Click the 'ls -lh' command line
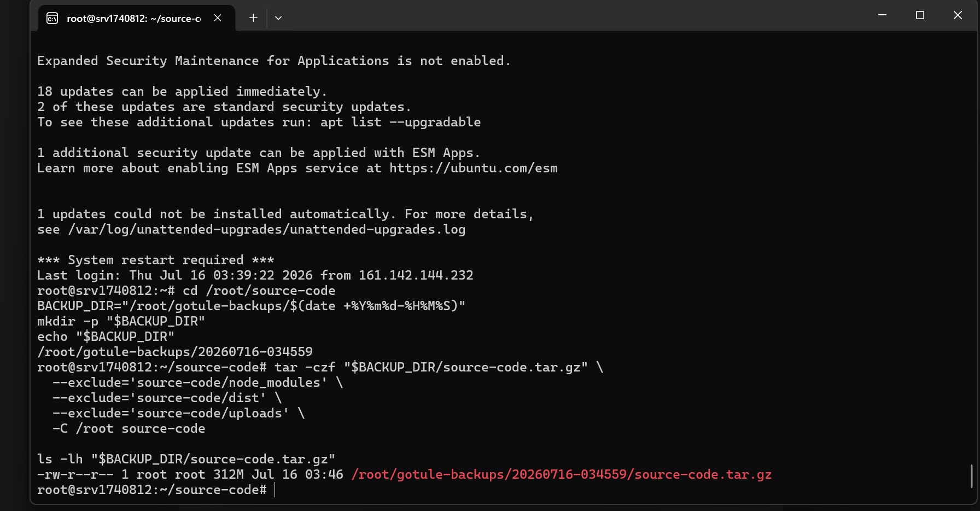The width and height of the screenshot is (980, 511). [x=186, y=459]
